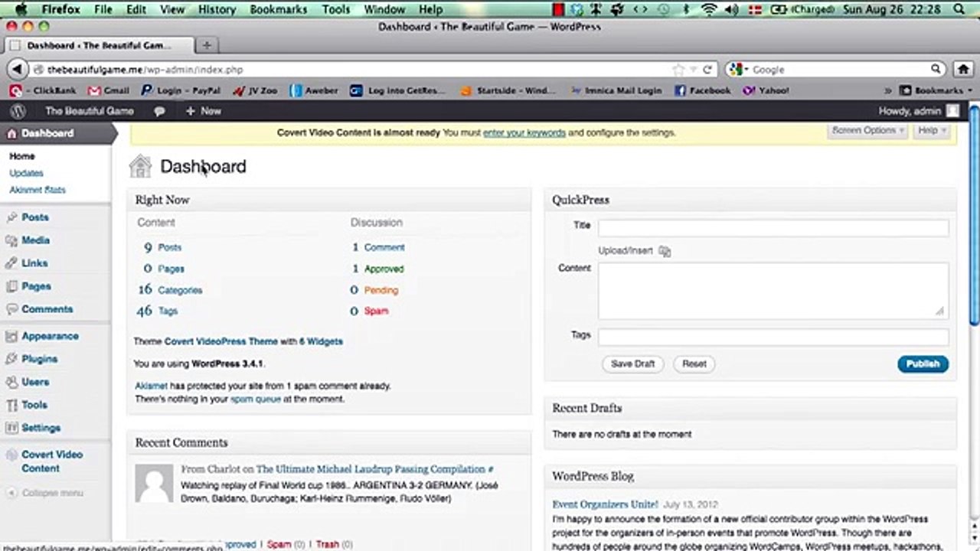980x551 pixels.
Task: Click the Pending comments link
Action: pyautogui.click(x=381, y=290)
